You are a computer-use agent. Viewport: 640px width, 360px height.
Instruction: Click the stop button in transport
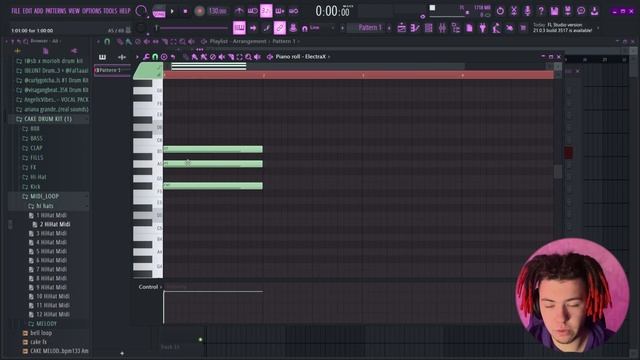(x=185, y=11)
